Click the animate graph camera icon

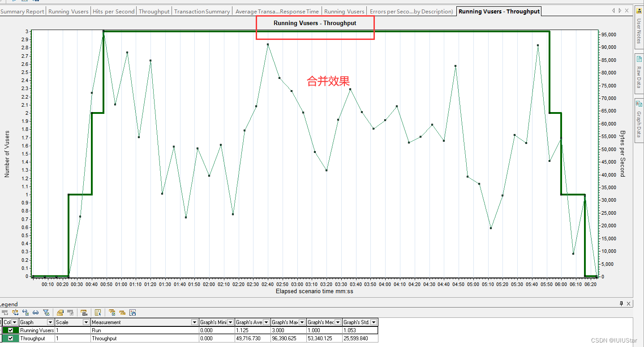tap(84, 312)
